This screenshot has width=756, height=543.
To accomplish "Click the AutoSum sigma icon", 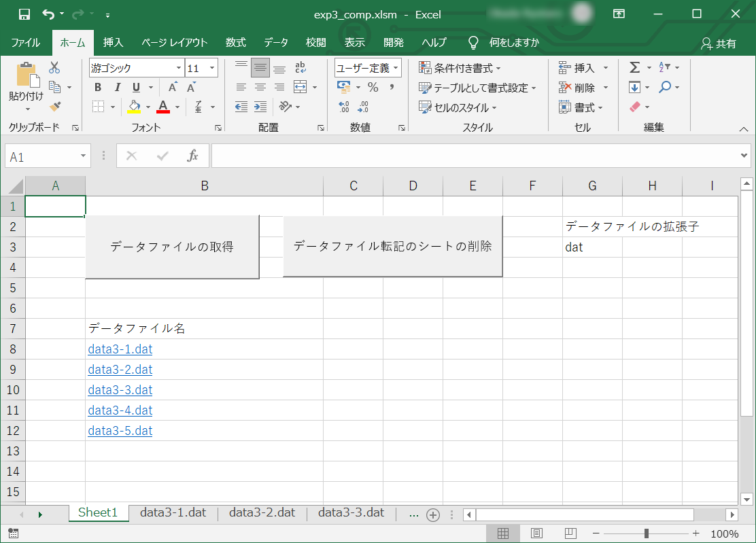I will pyautogui.click(x=634, y=67).
